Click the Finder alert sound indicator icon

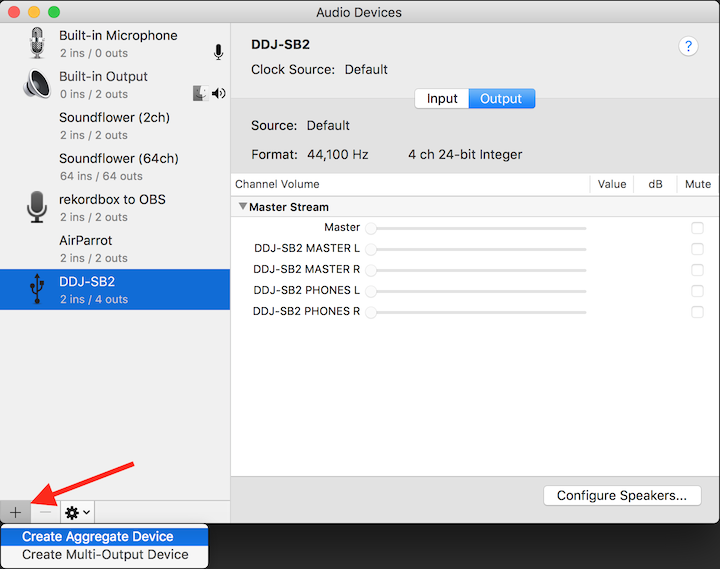(x=200, y=93)
